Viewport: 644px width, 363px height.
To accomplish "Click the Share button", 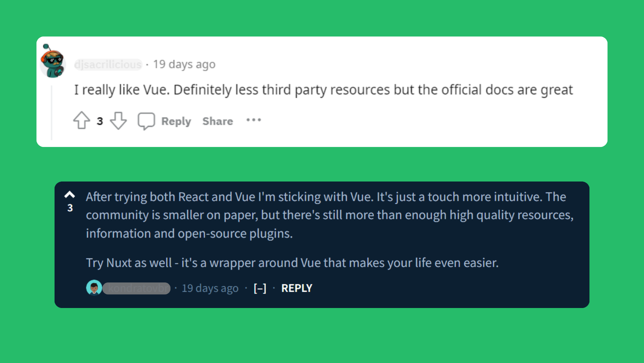I will pyautogui.click(x=218, y=121).
